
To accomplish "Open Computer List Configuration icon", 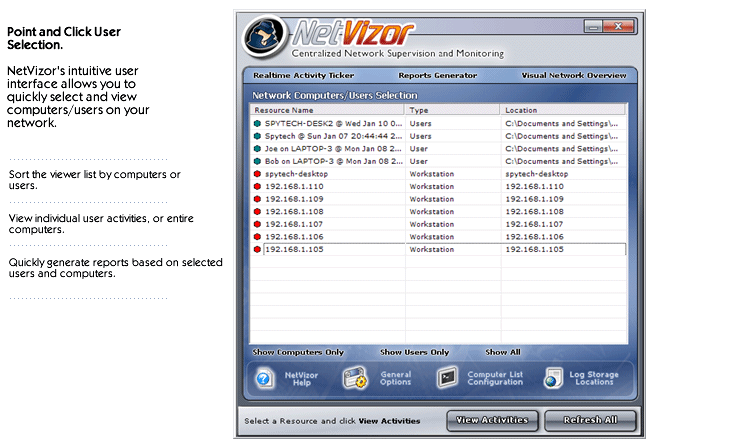I will tap(448, 379).
